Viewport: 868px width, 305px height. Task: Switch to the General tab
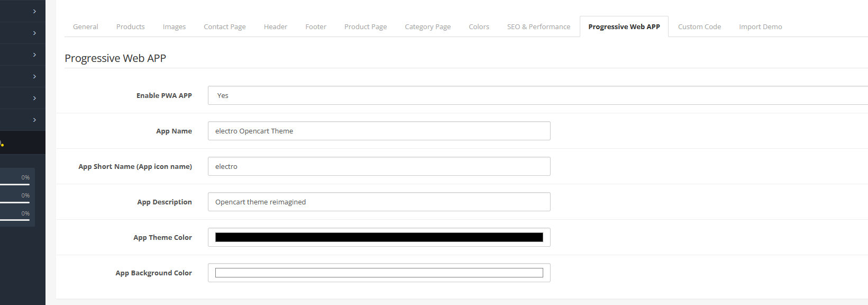pos(86,26)
